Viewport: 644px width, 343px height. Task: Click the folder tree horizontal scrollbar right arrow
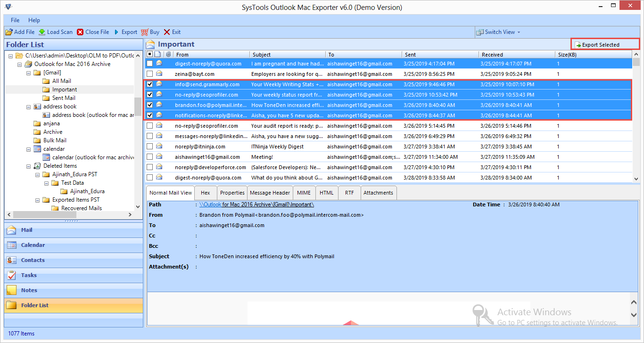[130, 215]
